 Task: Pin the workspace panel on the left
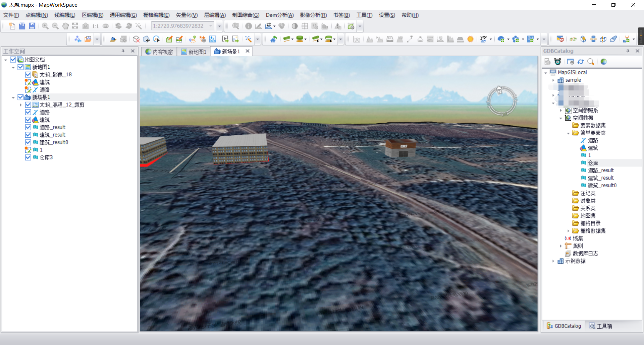pos(123,51)
